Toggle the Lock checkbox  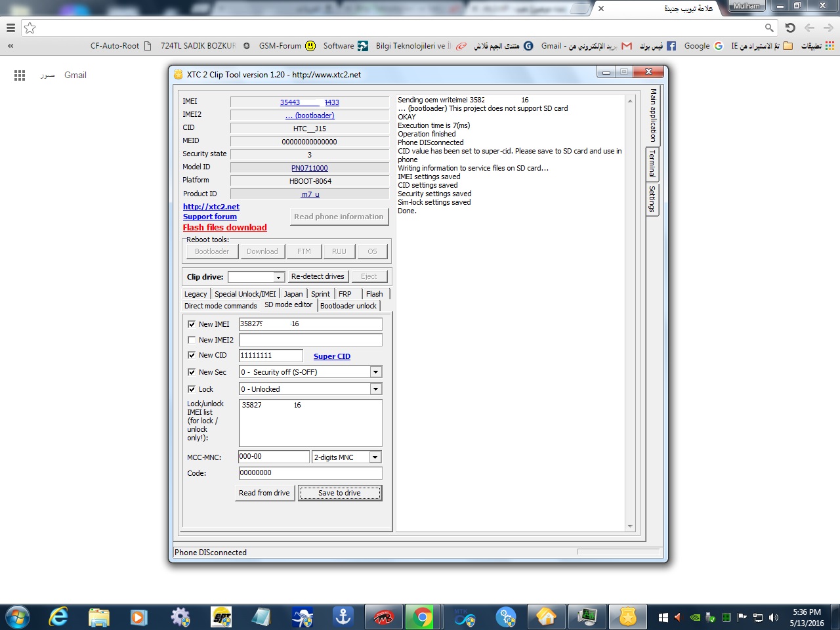192,389
